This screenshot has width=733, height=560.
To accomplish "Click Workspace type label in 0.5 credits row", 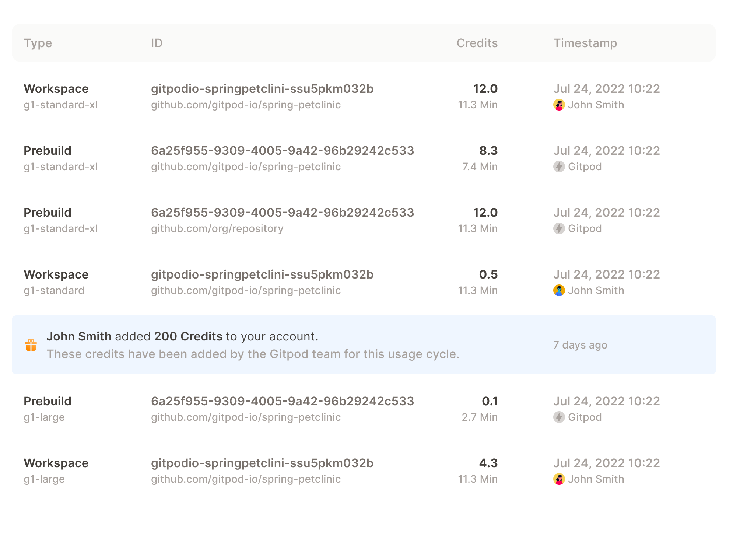I will tap(56, 275).
